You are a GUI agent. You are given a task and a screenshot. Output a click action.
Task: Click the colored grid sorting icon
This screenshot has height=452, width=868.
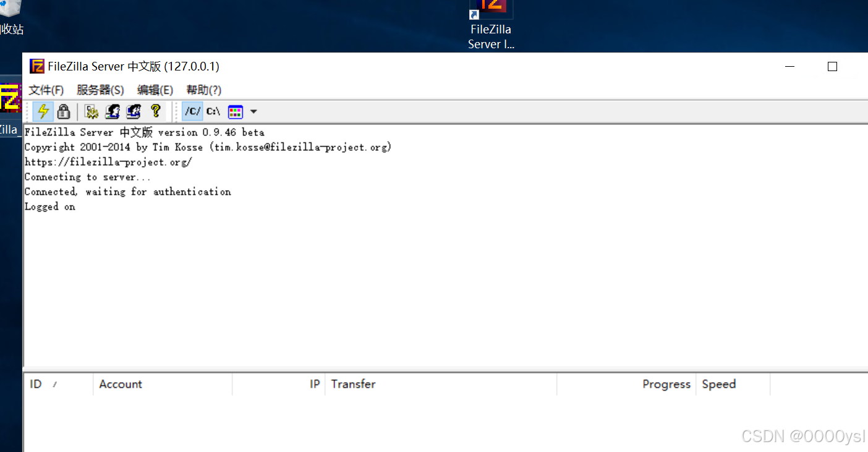235,112
